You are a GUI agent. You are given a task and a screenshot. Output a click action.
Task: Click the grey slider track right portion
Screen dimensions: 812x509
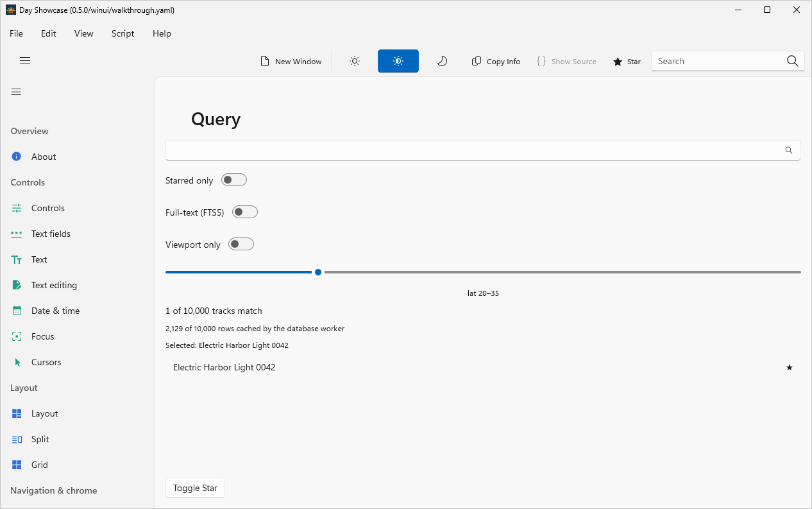[x=562, y=272]
